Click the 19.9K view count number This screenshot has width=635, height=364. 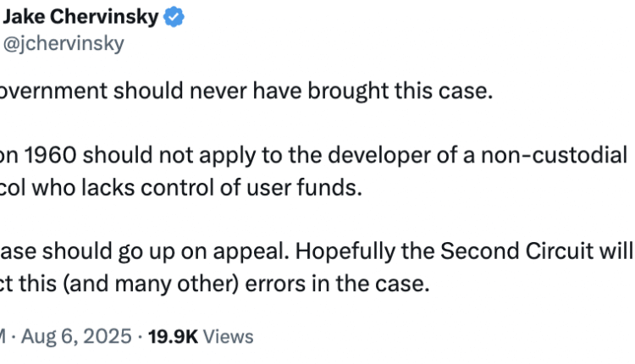pyautogui.click(x=173, y=337)
